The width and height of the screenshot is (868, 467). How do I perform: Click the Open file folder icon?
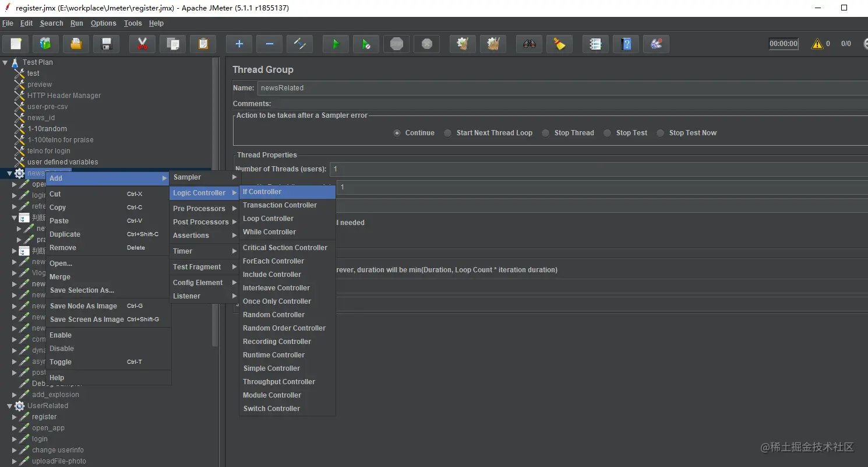[x=76, y=44]
